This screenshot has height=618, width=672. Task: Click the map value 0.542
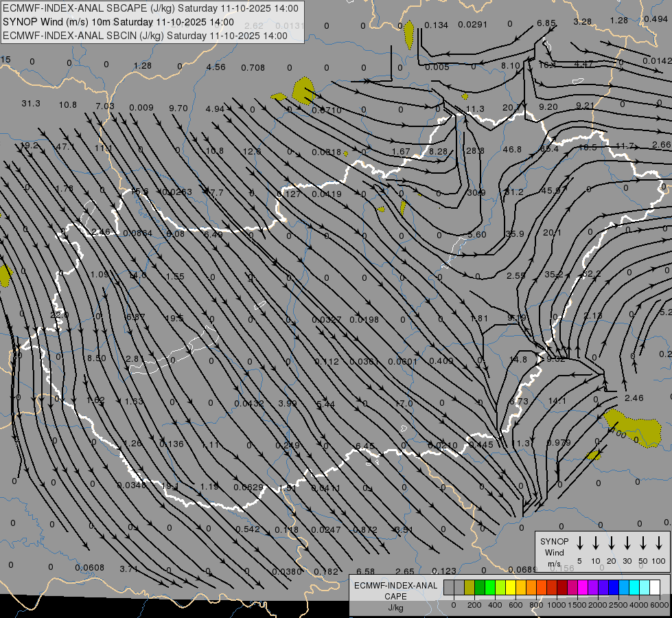248,529
